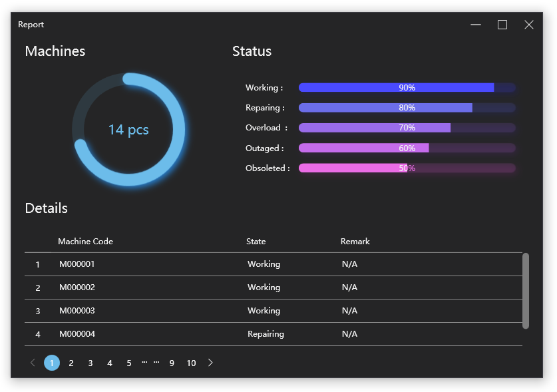
Task: Return to page 1 of the list
Action: click(52, 363)
